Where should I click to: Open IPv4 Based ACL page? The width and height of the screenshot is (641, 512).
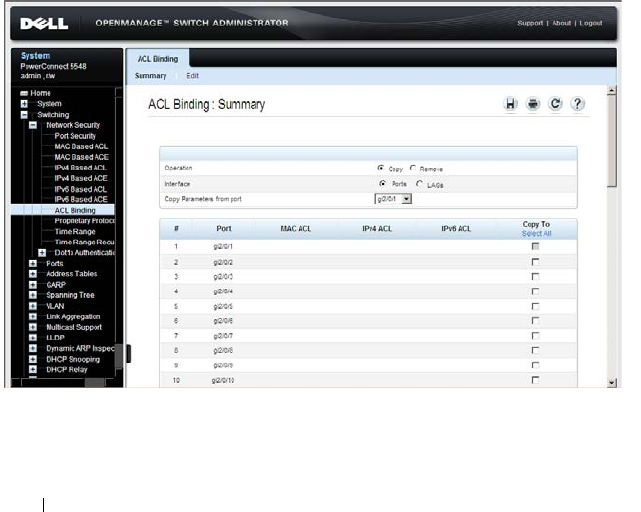[81, 168]
